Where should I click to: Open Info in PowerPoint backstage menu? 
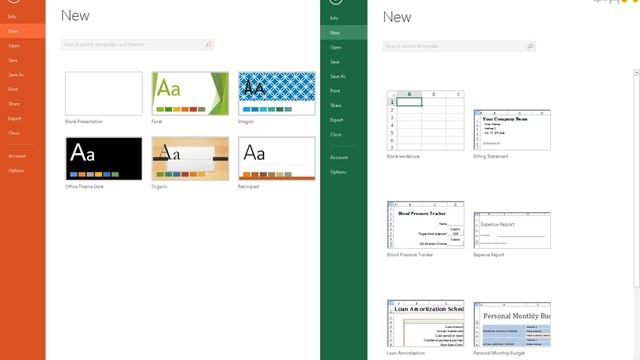click(x=12, y=17)
